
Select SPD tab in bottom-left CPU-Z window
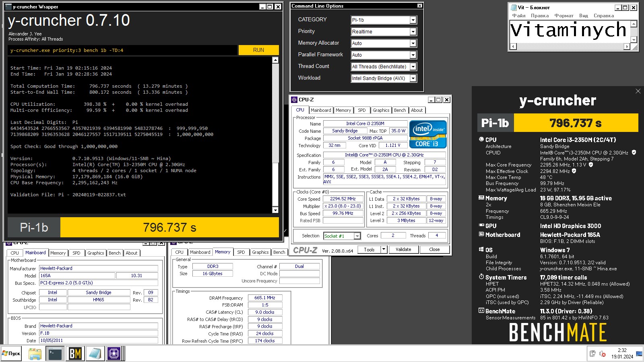[x=76, y=253]
